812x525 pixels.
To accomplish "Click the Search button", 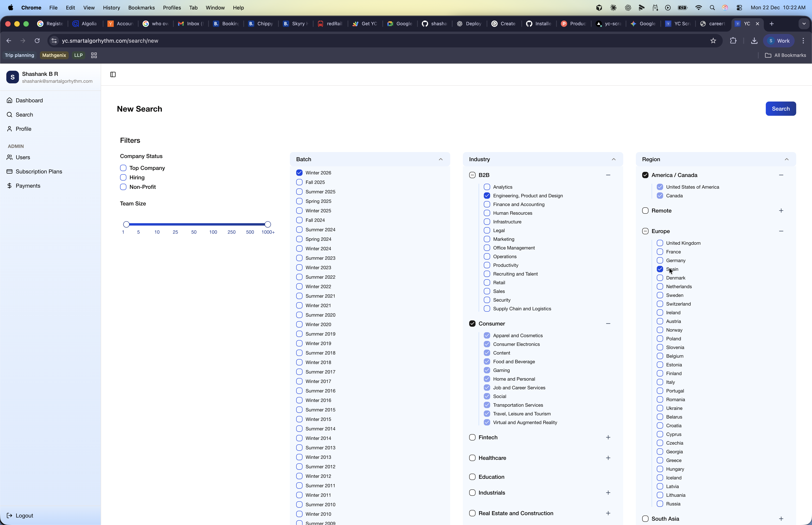I will click(x=780, y=108).
